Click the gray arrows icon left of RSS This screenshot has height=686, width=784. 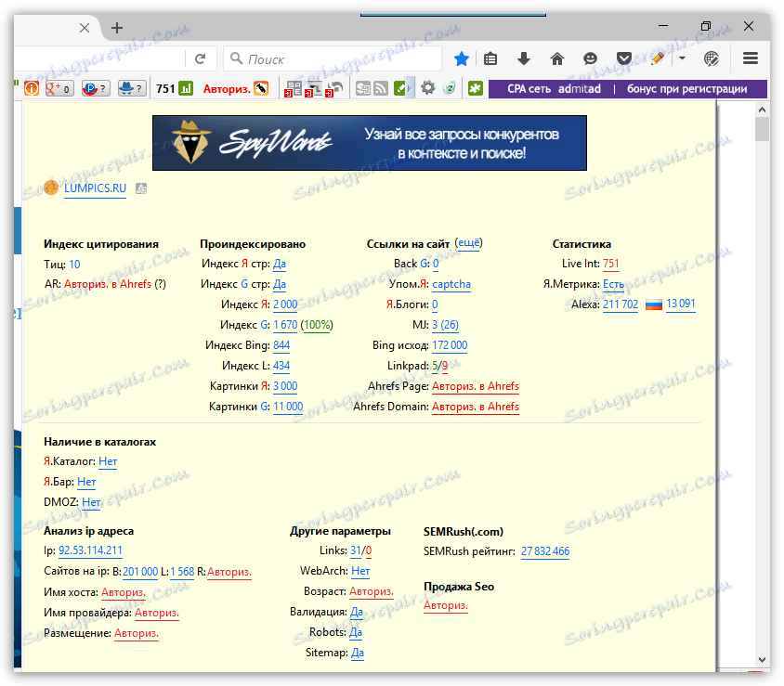363,88
